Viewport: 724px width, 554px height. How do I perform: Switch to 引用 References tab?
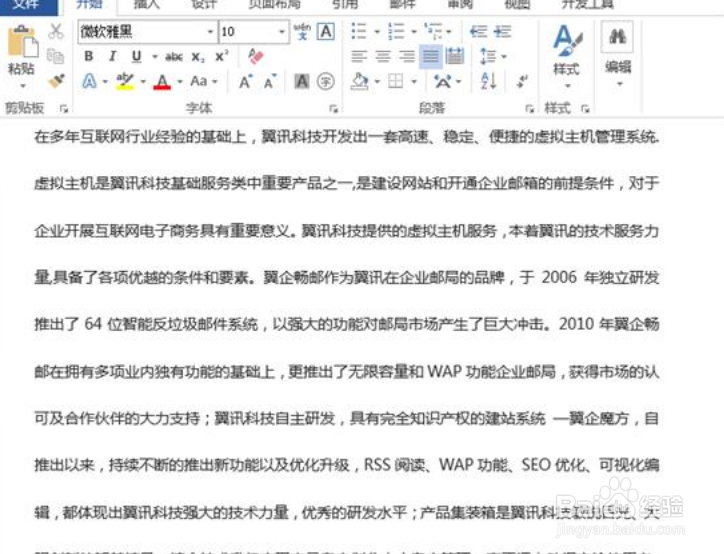(x=345, y=5)
